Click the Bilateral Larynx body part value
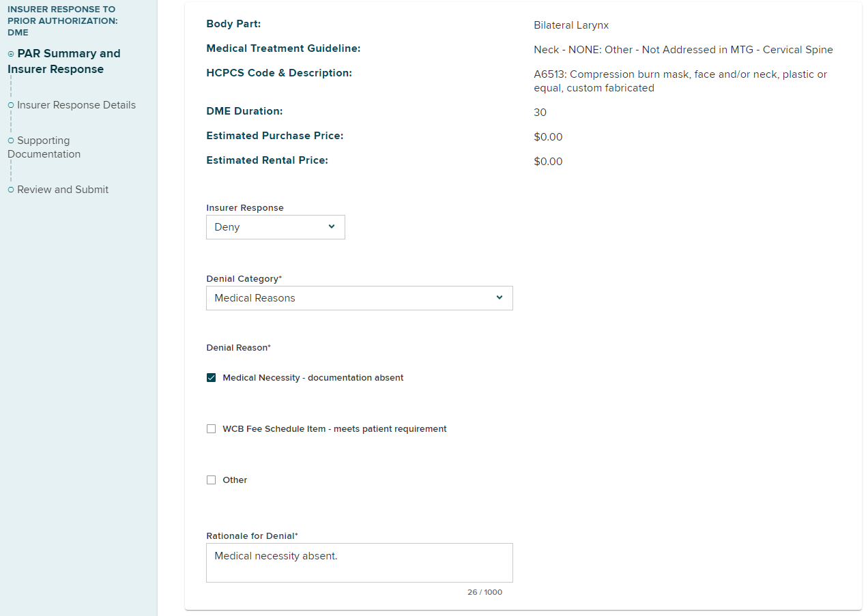 [x=571, y=25]
